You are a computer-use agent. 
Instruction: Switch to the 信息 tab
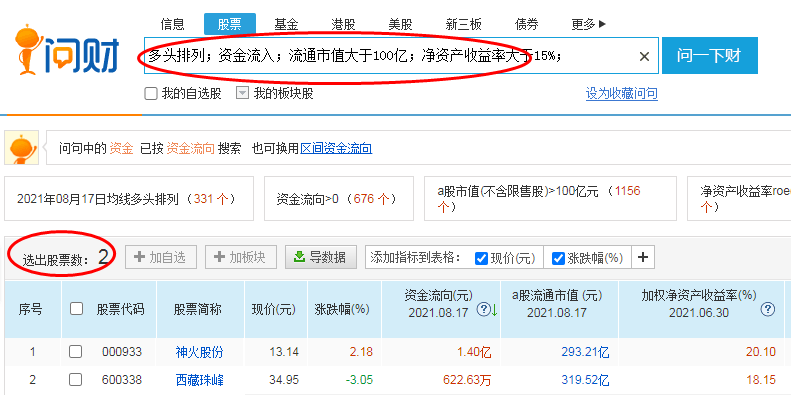pos(173,24)
